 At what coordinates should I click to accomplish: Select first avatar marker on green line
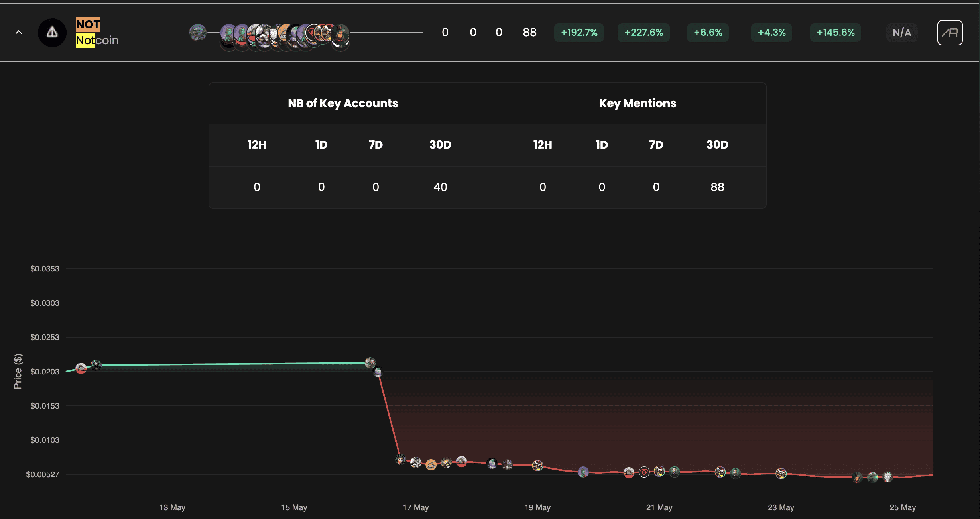81,368
